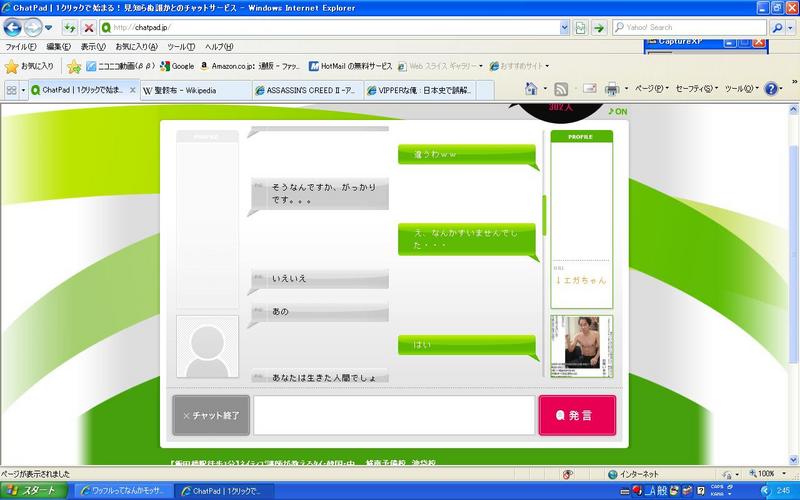Screen dimensions: 800x500
Task: Click the Read Mail icon
Action: pyautogui.click(x=589, y=89)
